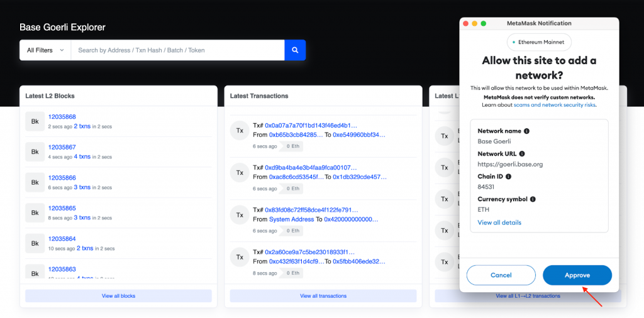The image size is (644, 318).
Task: Click info icon next to Currency symbol
Action: click(x=533, y=199)
